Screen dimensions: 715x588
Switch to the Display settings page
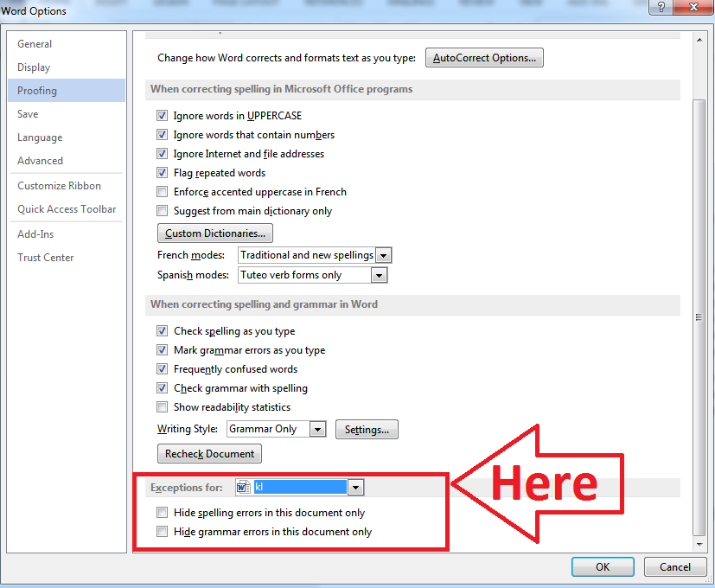[x=34, y=67]
